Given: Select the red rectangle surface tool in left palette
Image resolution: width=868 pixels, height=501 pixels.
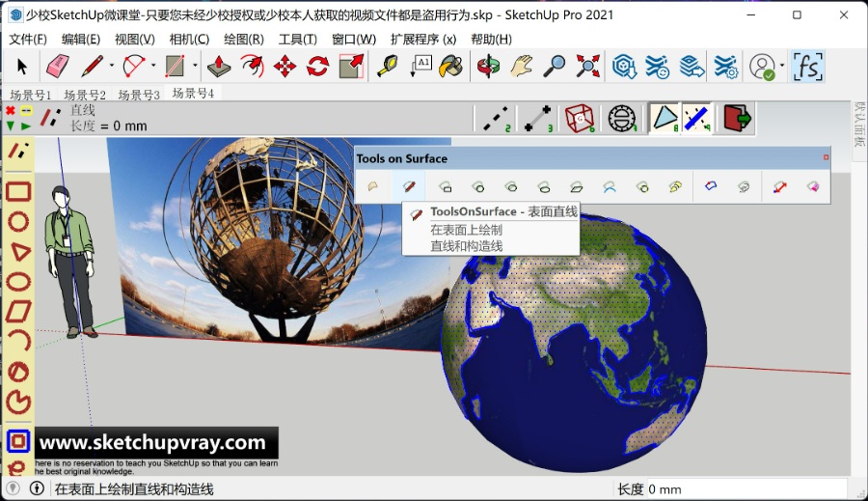Looking at the screenshot, I should tap(18, 192).
